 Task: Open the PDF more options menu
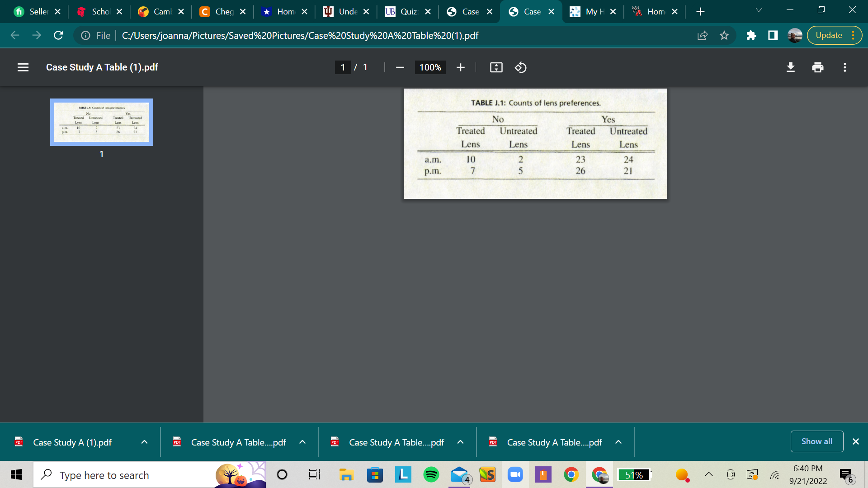click(844, 67)
